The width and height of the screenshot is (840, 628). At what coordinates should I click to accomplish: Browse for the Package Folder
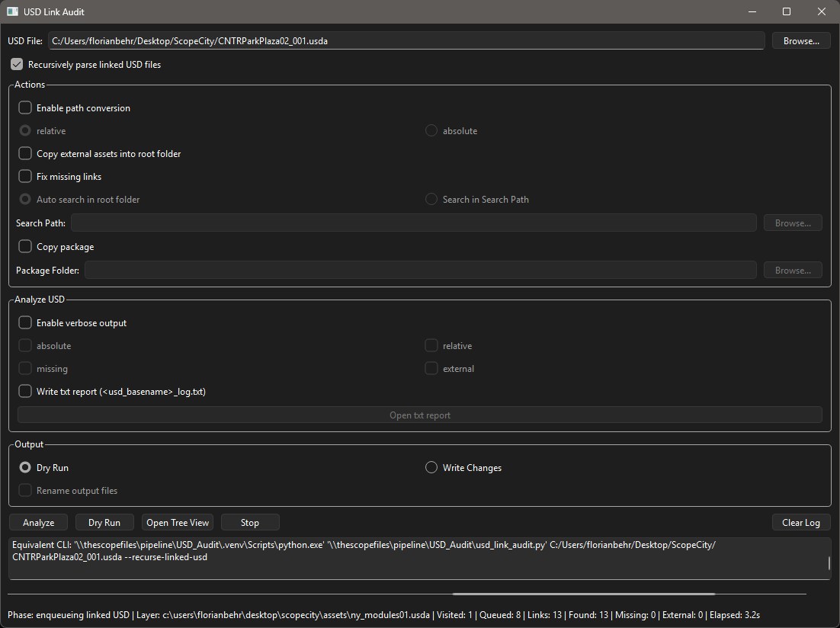pyautogui.click(x=793, y=270)
